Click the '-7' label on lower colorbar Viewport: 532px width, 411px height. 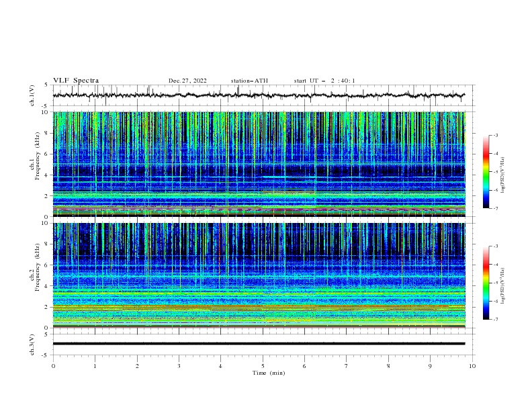pos(496,320)
